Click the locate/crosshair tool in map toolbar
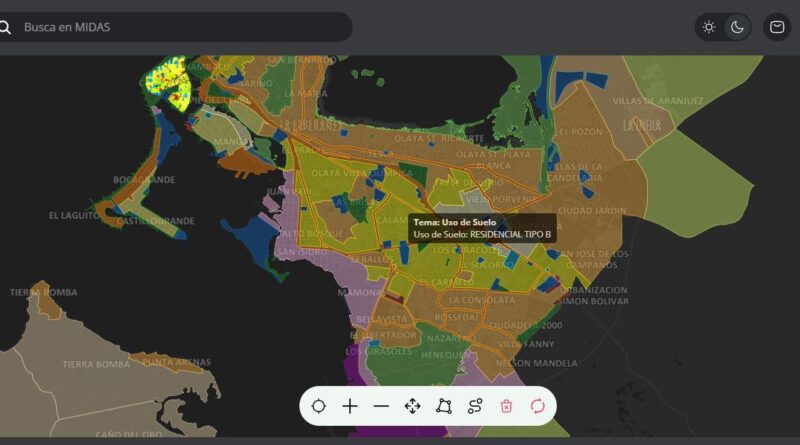This screenshot has height=445, width=800. click(x=318, y=406)
